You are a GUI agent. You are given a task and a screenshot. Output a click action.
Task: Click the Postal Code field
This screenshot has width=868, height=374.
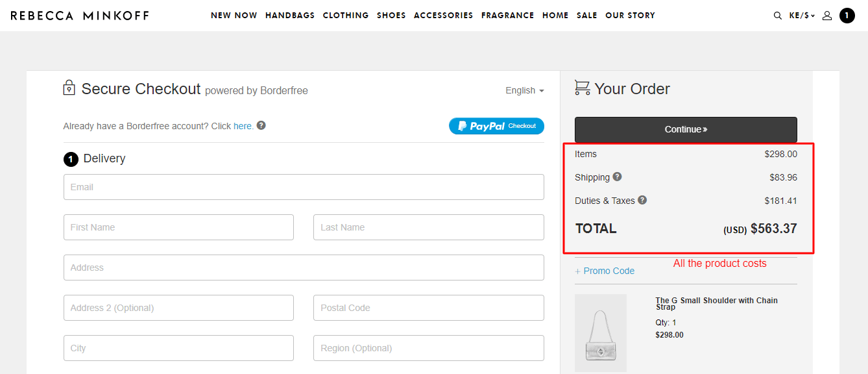pyautogui.click(x=429, y=308)
